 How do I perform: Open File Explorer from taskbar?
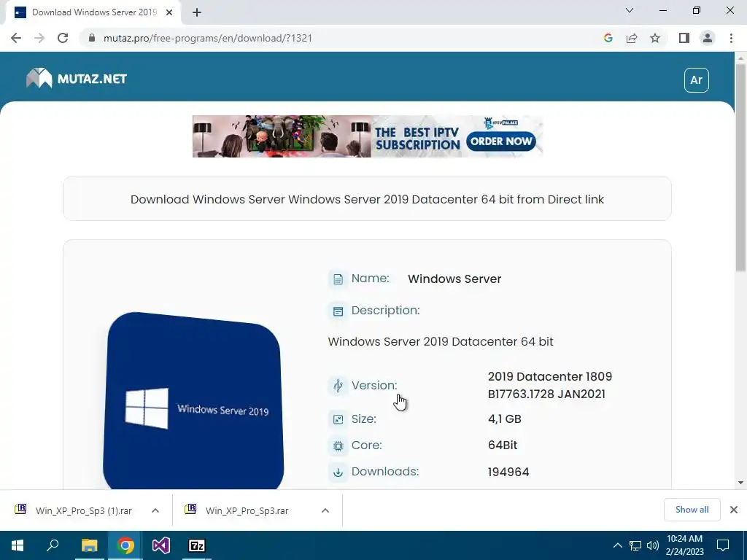pos(89,545)
